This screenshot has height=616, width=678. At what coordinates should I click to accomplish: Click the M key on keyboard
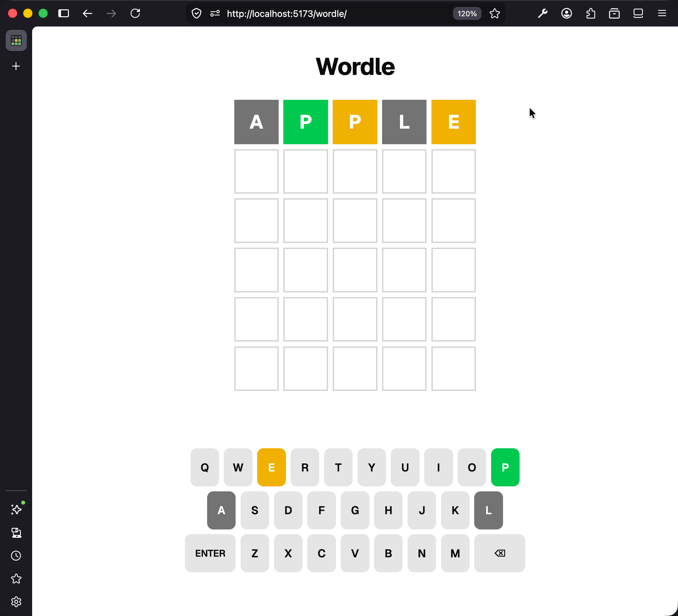(455, 553)
